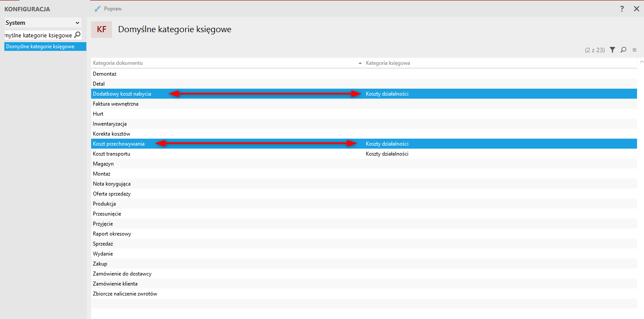Select the Demontaż row
This screenshot has width=644, height=319.
pos(364,74)
